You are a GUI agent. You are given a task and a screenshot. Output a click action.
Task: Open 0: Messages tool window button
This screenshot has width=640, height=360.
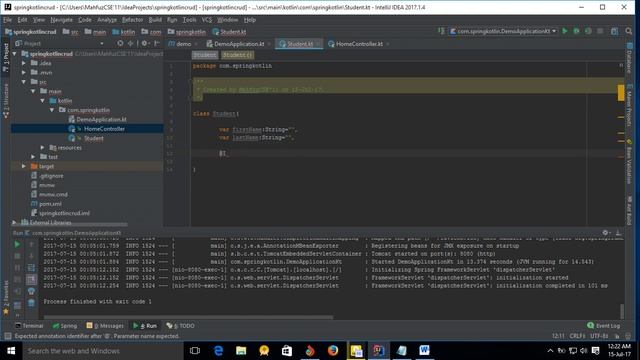[105, 326]
